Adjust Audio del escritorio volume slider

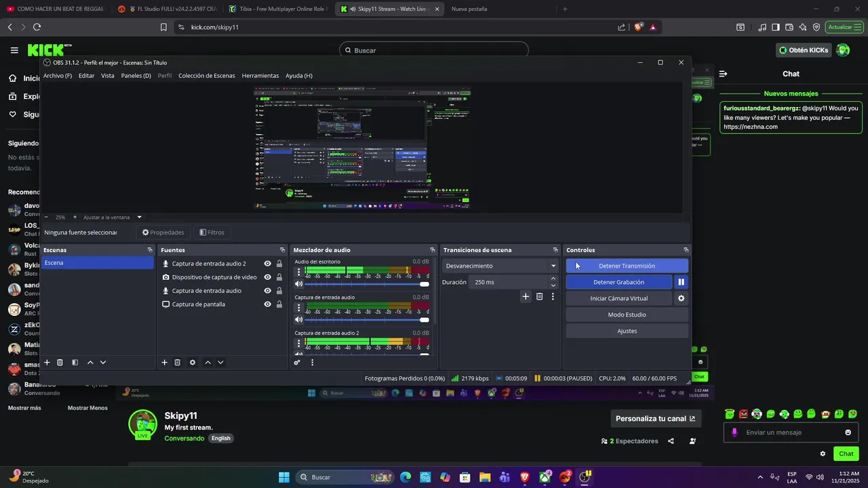(x=368, y=284)
